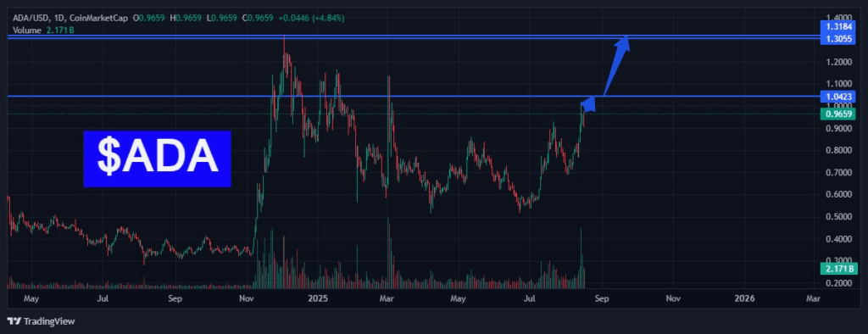
Task: Click the 1.4000 price axis tick
Action: 838,17
